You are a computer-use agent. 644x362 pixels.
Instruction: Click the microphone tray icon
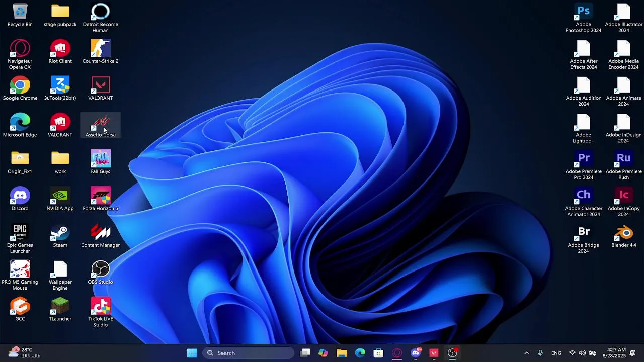click(540, 353)
